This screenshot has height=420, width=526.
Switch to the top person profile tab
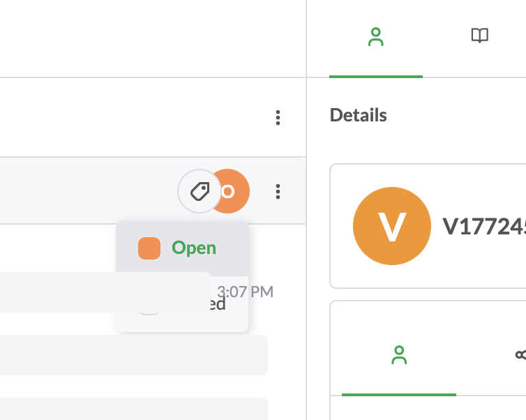(x=376, y=38)
